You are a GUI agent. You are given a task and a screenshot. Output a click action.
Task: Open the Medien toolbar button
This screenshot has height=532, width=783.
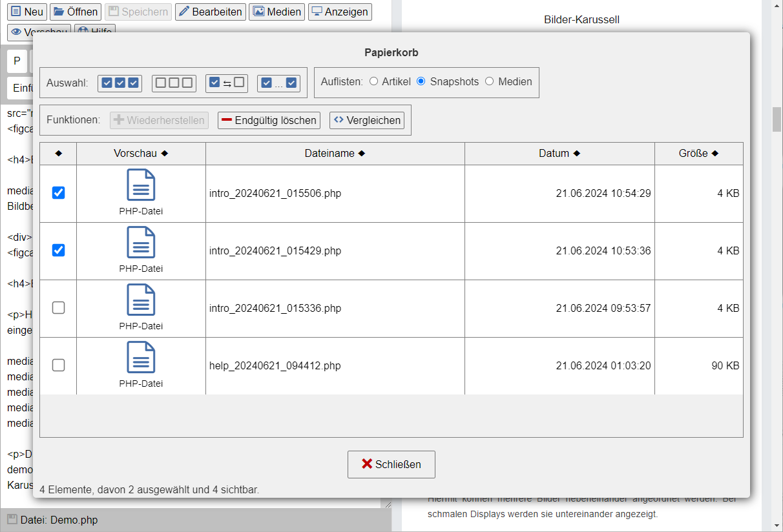coord(277,12)
